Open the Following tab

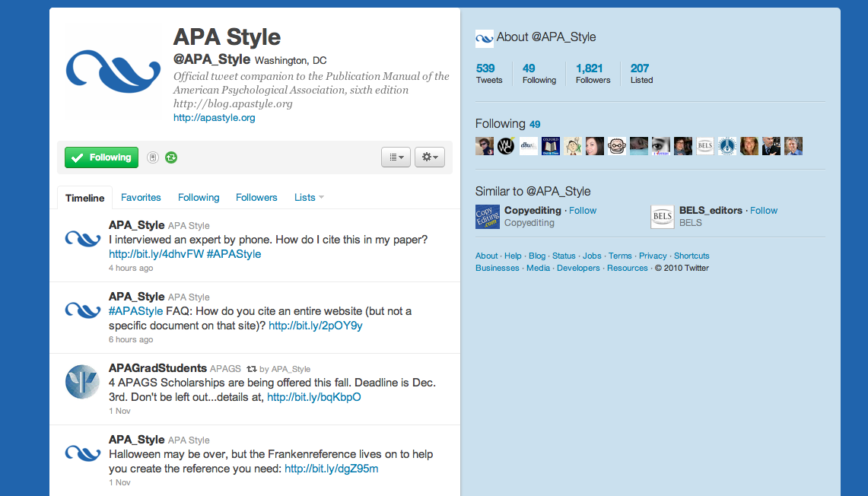click(x=199, y=198)
